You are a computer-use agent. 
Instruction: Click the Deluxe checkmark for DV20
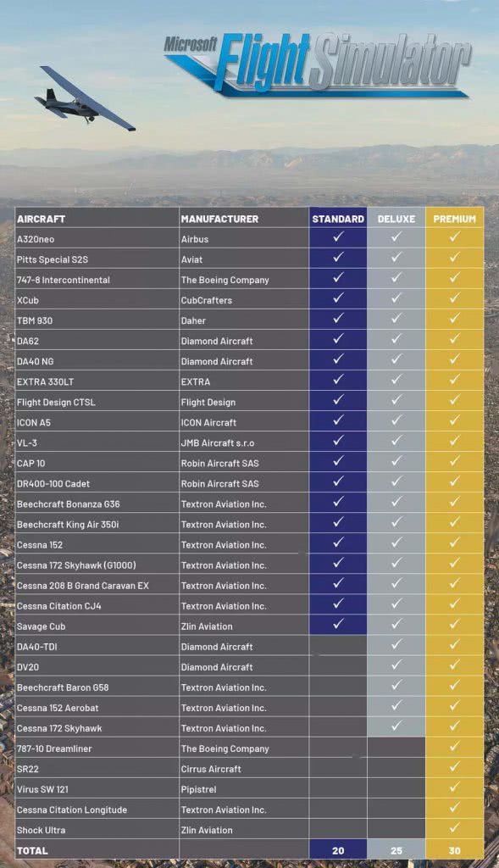[x=396, y=665]
